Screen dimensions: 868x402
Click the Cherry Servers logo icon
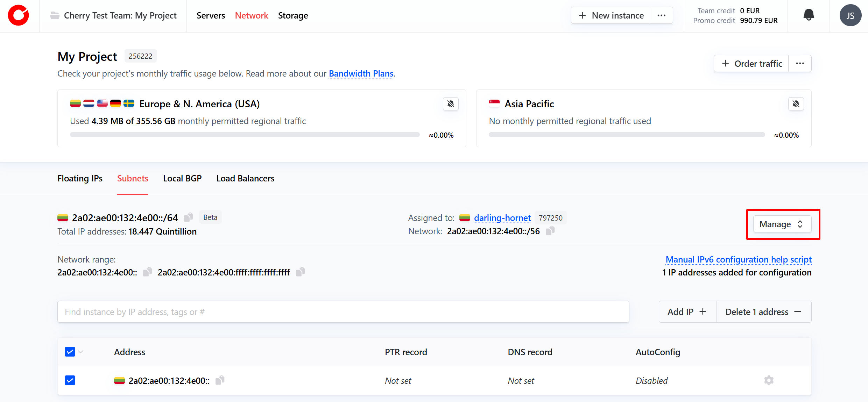(x=19, y=15)
